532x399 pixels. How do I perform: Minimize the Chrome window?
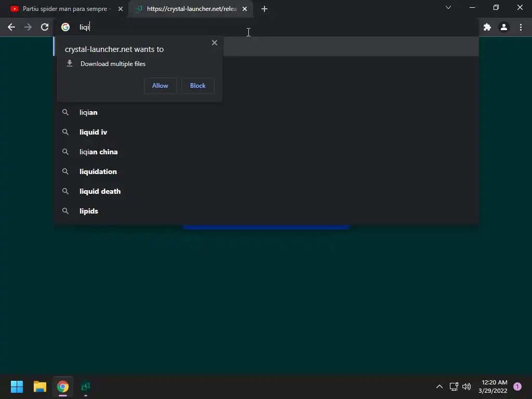472,7
